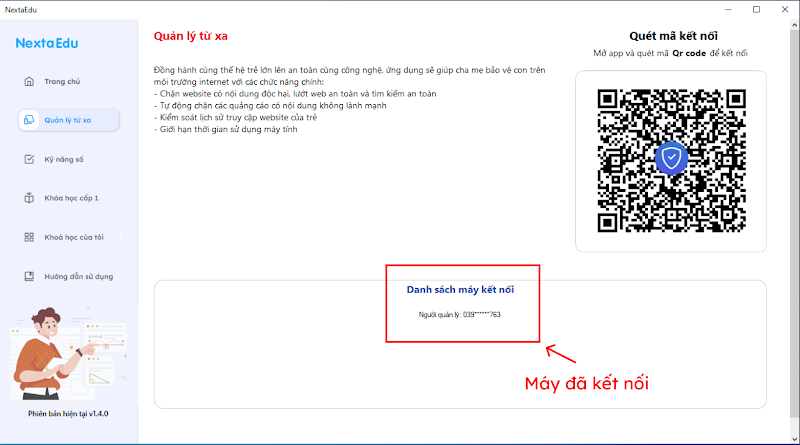800x445 pixels.
Task: Select Quản lý từ xa in sidebar
Action: 69,120
